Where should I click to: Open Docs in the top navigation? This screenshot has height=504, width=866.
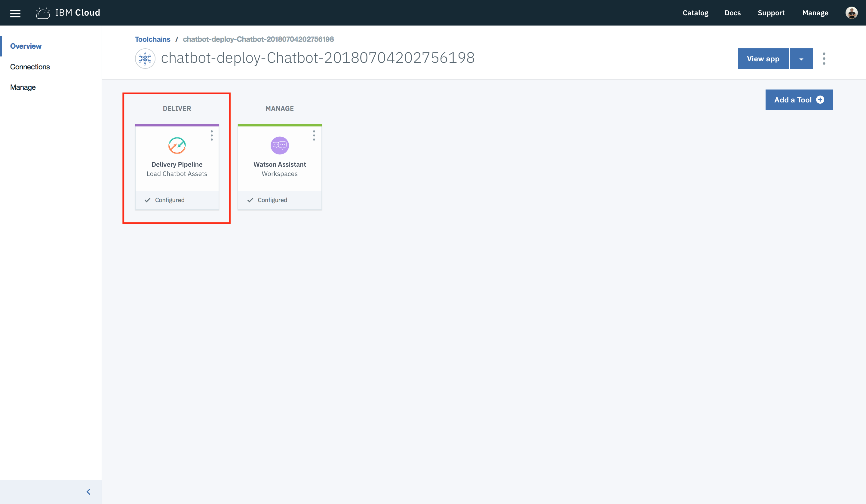[x=732, y=13]
